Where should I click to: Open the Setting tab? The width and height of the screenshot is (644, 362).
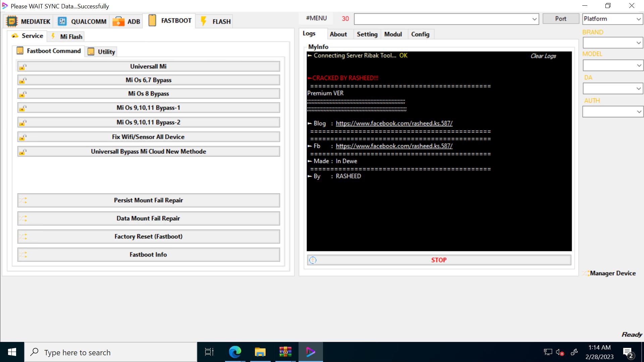[367, 34]
